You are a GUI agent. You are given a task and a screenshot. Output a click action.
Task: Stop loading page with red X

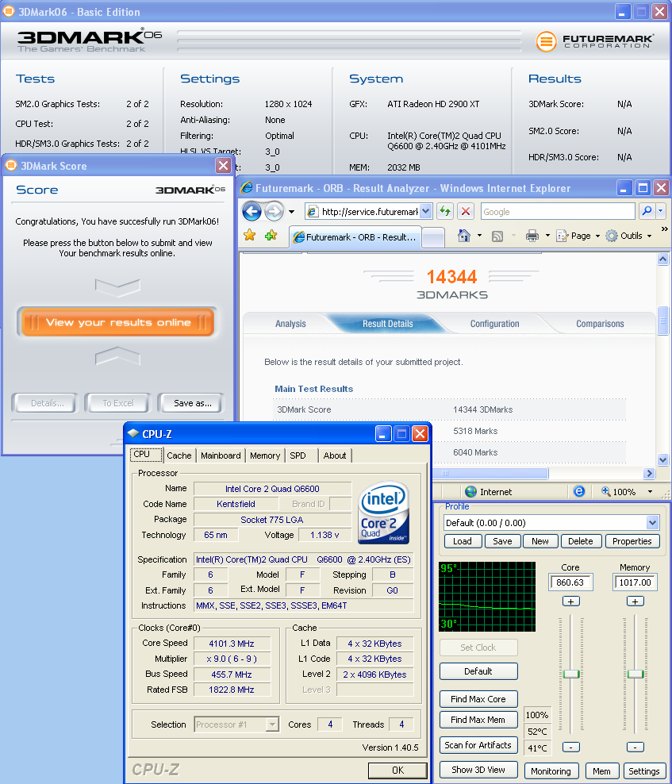(466, 212)
